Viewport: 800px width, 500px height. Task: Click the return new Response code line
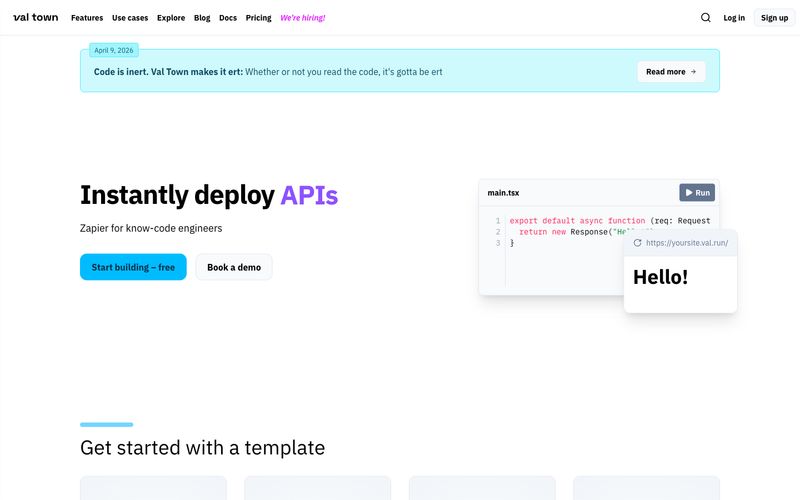[x=571, y=232]
